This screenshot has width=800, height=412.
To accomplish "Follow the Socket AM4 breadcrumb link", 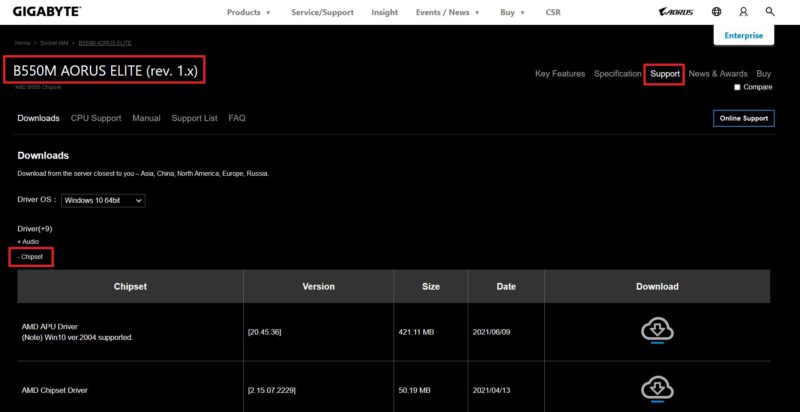I will click(x=54, y=43).
